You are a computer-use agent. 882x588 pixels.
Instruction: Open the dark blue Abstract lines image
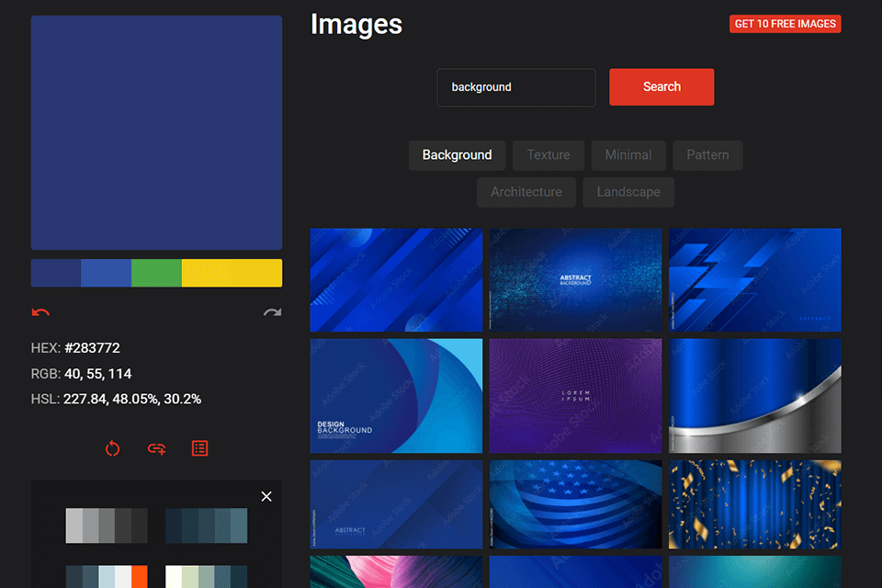click(x=396, y=504)
